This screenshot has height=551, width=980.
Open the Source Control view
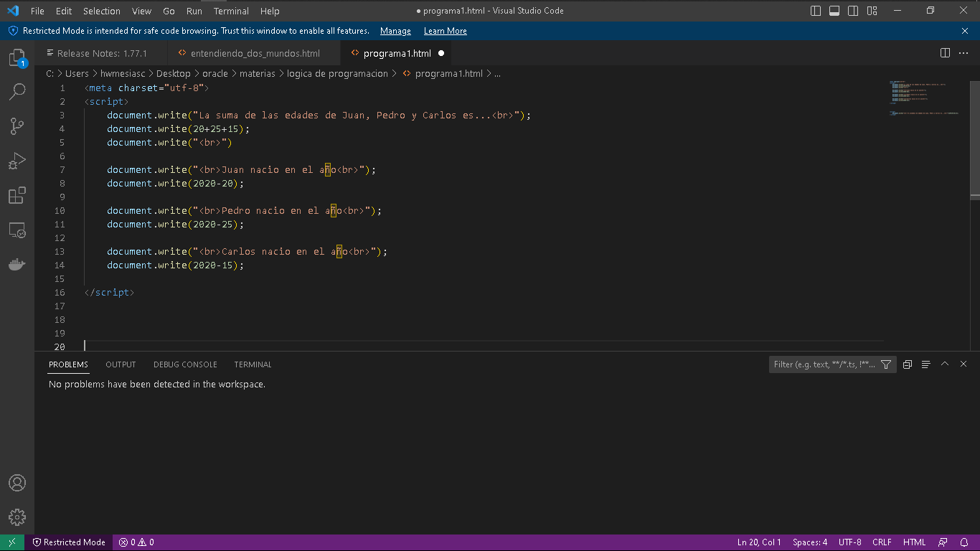coord(17,126)
